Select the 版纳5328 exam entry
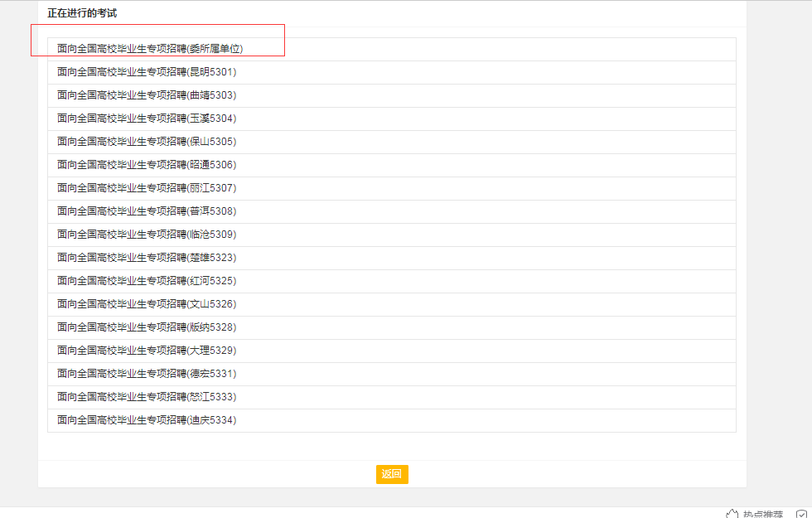Image resolution: width=812 pixels, height=518 pixels. [147, 327]
